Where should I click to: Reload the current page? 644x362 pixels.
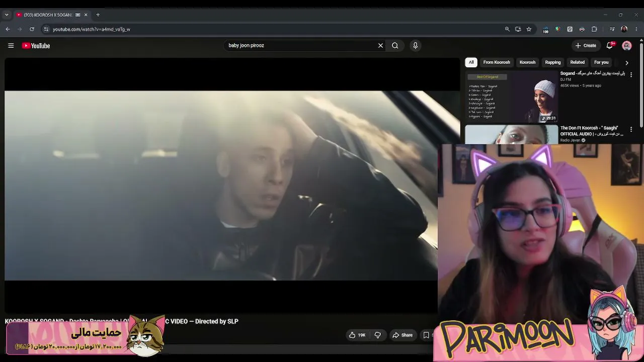click(32, 29)
